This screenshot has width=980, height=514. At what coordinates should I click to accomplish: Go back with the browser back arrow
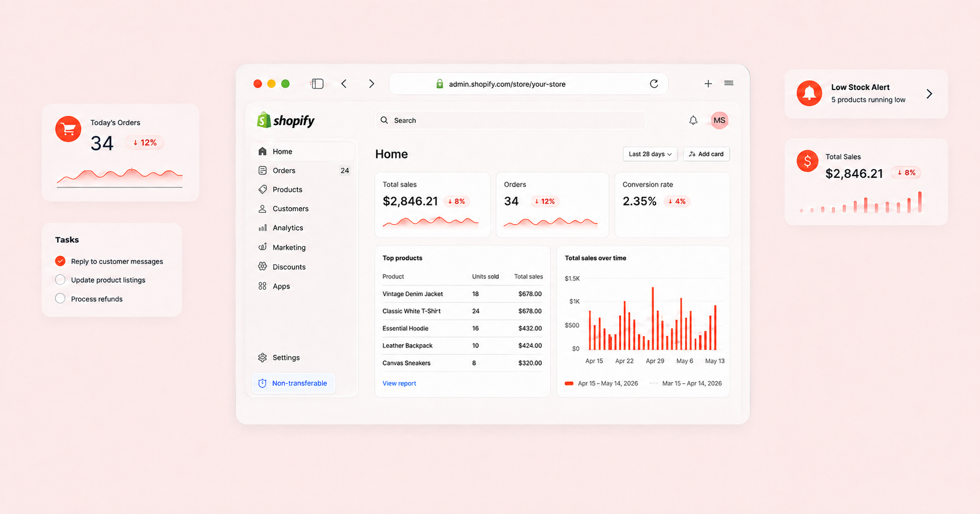[344, 84]
